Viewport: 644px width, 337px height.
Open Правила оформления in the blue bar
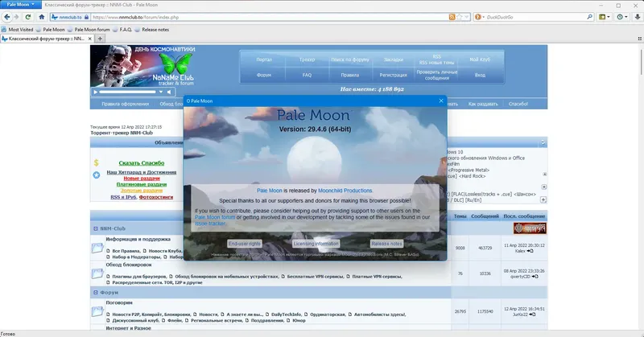pyautogui.click(x=126, y=104)
